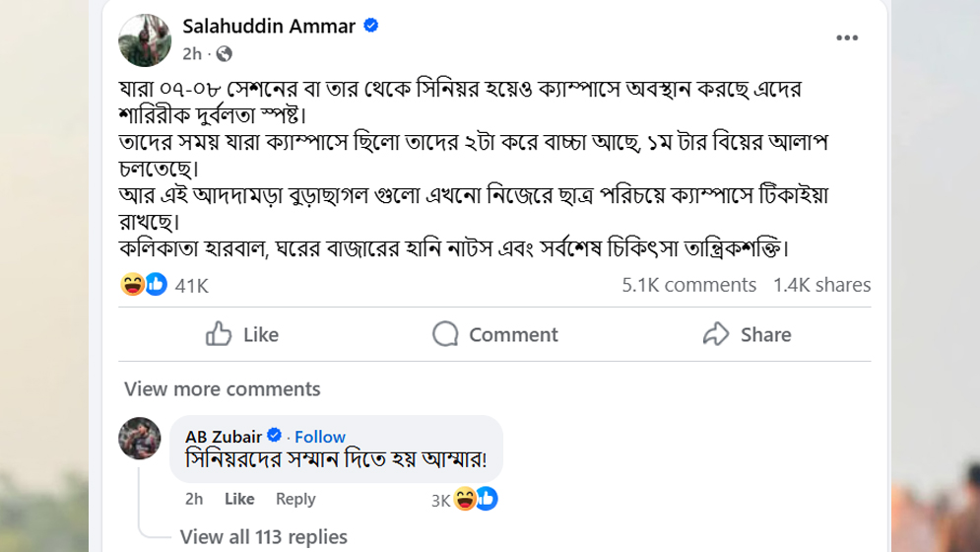Click the laughing reaction emoji under the post
This screenshot has height=552, width=980.
point(133,285)
